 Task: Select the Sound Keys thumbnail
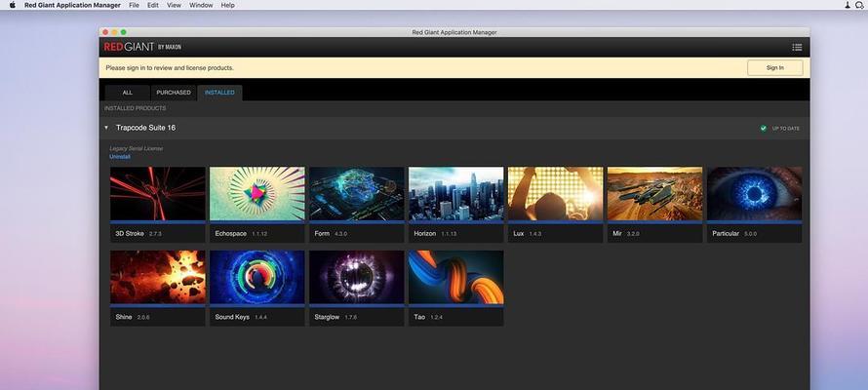(256, 277)
